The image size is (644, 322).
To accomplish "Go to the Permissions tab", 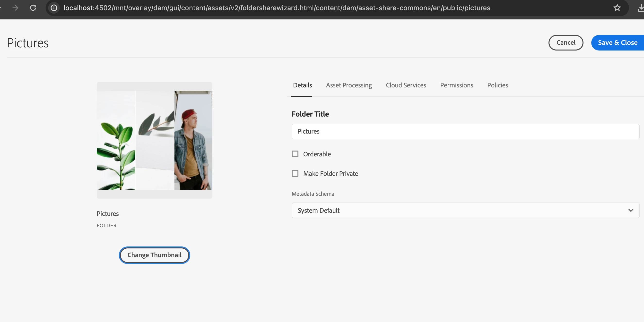I will [456, 85].
